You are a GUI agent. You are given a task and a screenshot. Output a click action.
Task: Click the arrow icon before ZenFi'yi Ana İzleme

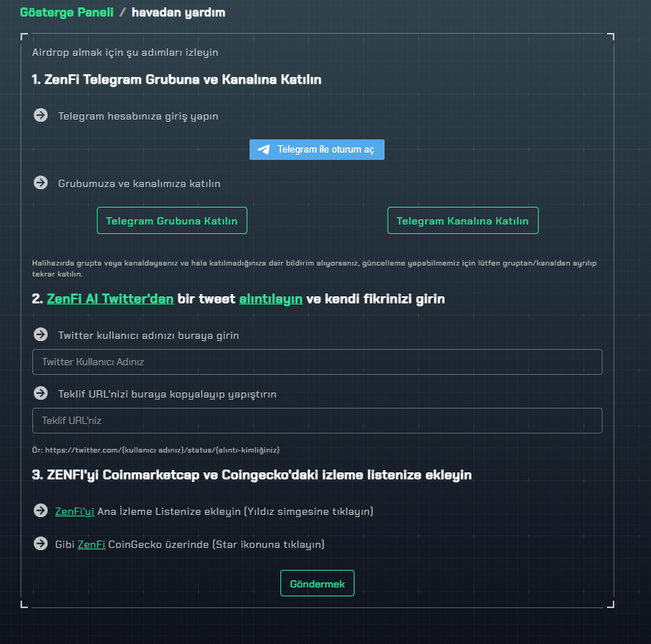pos(40,511)
